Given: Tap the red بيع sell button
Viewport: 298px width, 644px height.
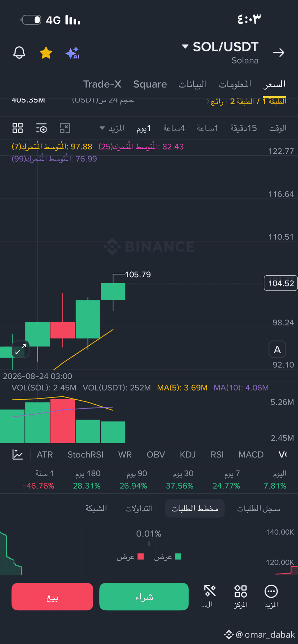Looking at the screenshot, I should pyautogui.click(x=52, y=597).
